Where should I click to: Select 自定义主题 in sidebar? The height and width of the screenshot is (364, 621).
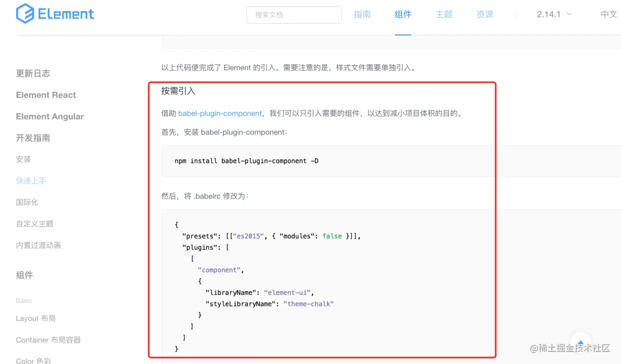tap(35, 224)
